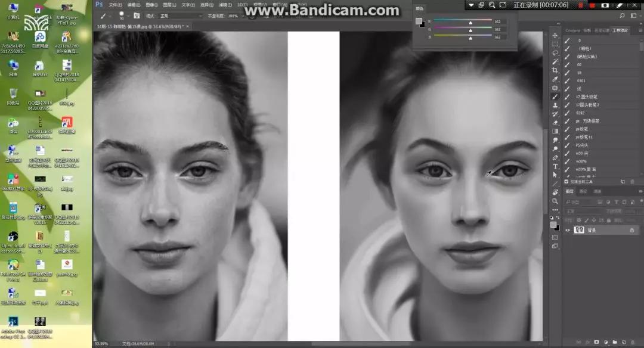Select the History Brush tool

555,114
